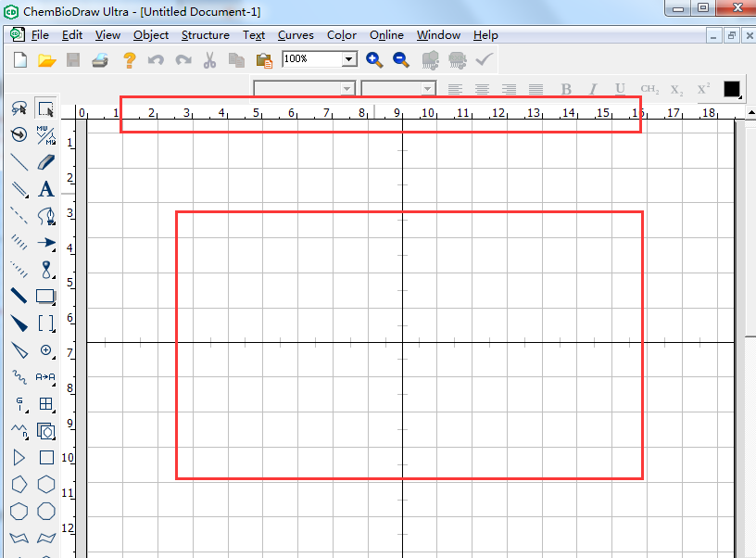Screen dimensions: 756x558
Task: Open the Edit menu
Action: tap(72, 35)
